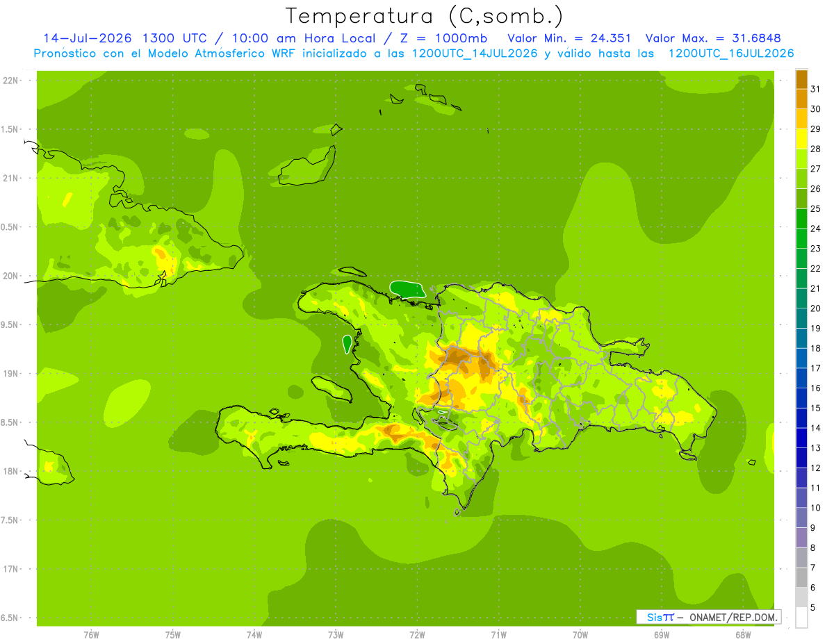The width and height of the screenshot is (834, 644).
Task: Click the "75W" longitude axis label
Action: tap(173, 634)
